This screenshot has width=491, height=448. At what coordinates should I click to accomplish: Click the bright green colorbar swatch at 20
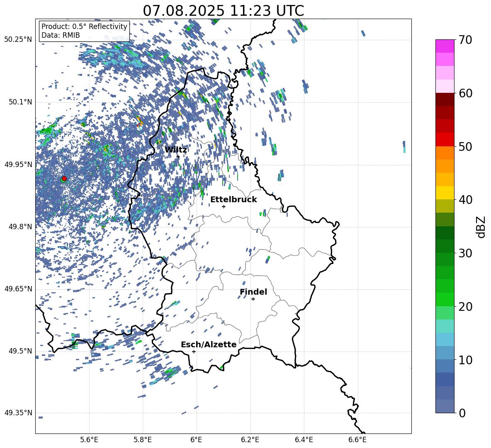445,299
